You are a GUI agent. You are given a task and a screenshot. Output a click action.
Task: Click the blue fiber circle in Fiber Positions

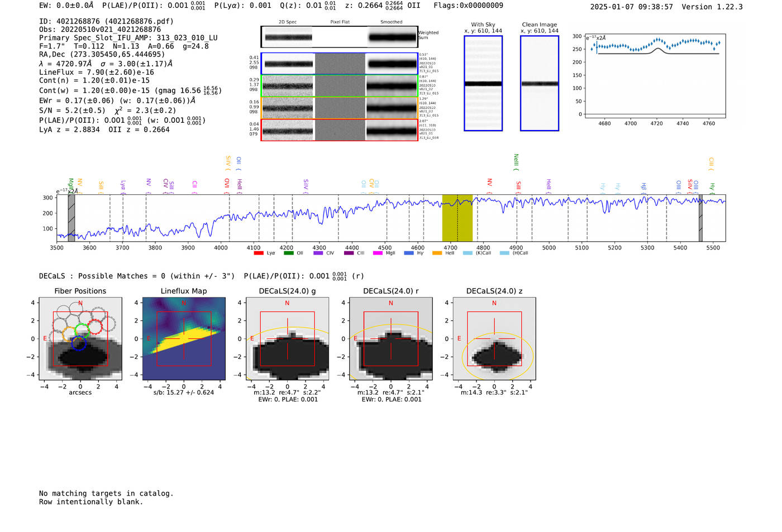pos(79,343)
